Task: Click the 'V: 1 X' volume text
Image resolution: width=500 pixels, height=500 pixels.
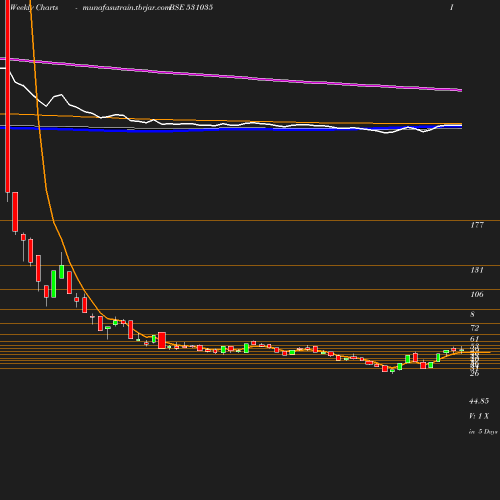Action: point(479,416)
